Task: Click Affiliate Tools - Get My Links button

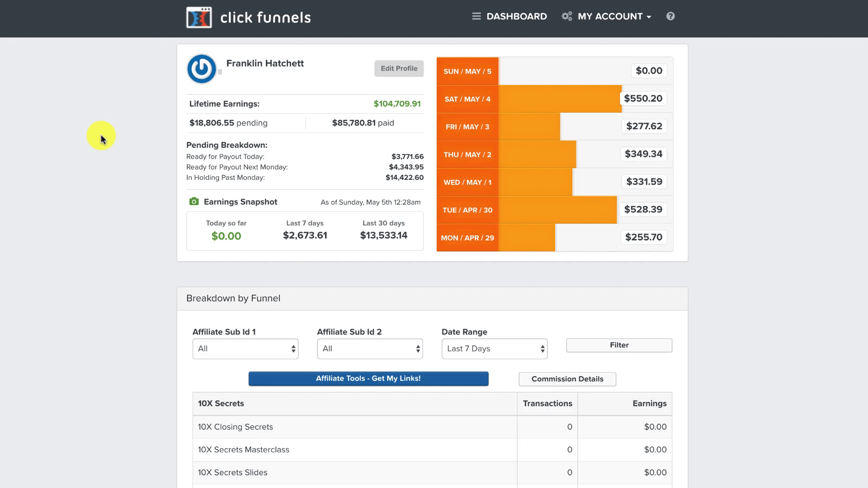Action: pyautogui.click(x=368, y=379)
